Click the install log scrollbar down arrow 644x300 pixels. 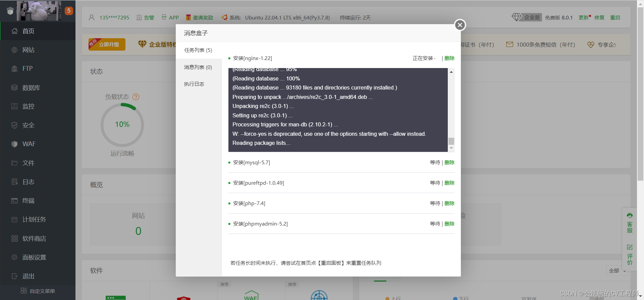point(451,148)
